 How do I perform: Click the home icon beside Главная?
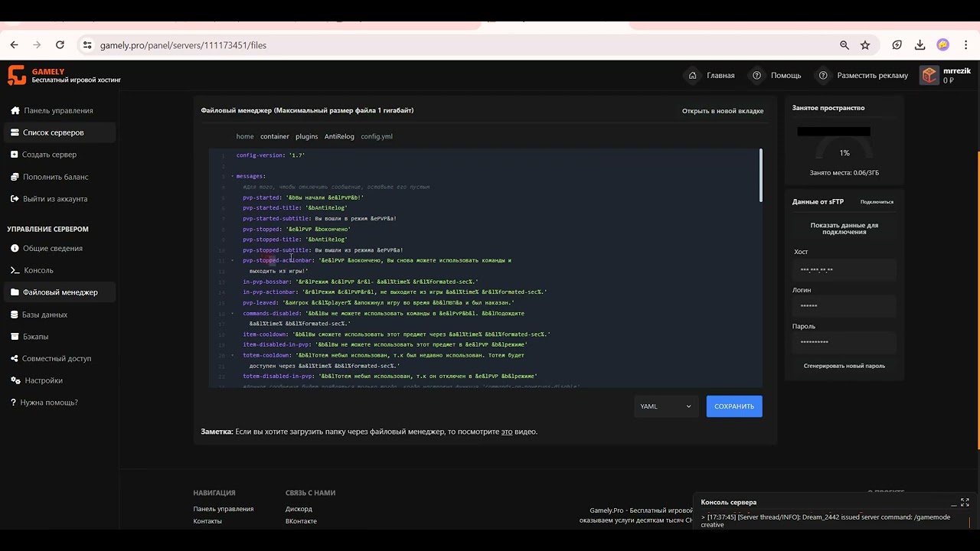click(x=693, y=75)
